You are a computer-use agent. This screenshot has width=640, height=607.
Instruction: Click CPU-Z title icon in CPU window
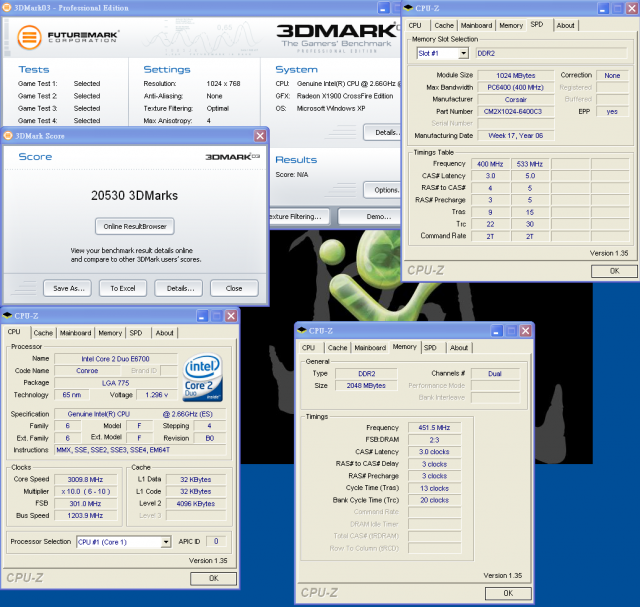pyautogui.click(x=7, y=316)
